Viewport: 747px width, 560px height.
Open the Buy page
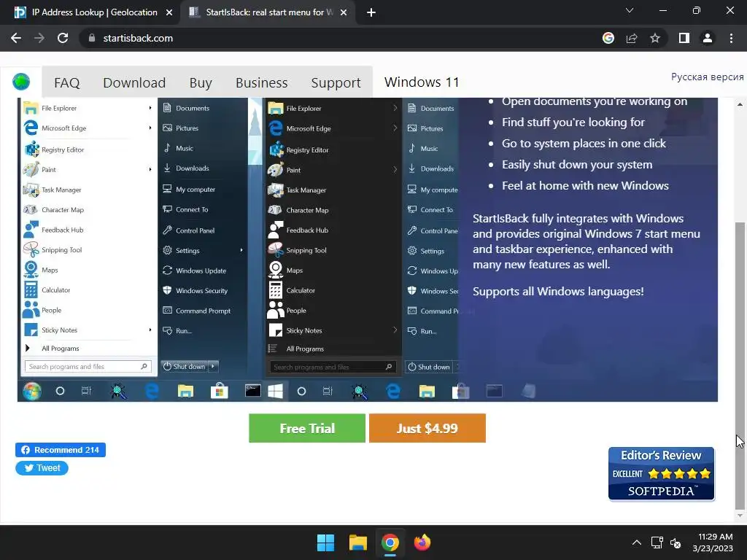[201, 83]
